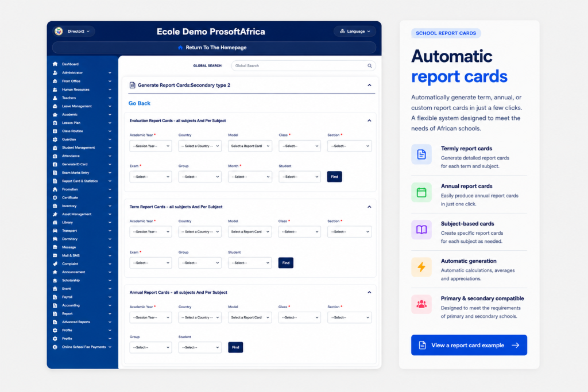The height and width of the screenshot is (392, 588).
Task: Click View a report card example
Action: click(469, 345)
